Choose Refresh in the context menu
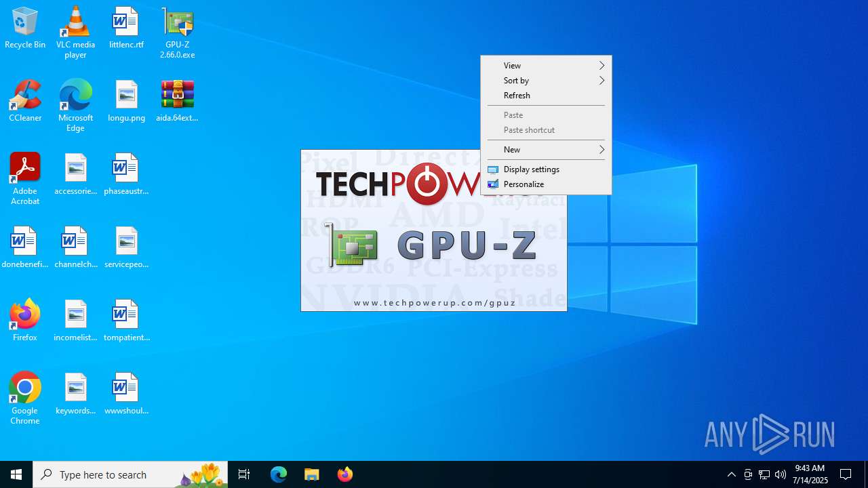Image resolution: width=868 pixels, height=488 pixels. point(546,96)
